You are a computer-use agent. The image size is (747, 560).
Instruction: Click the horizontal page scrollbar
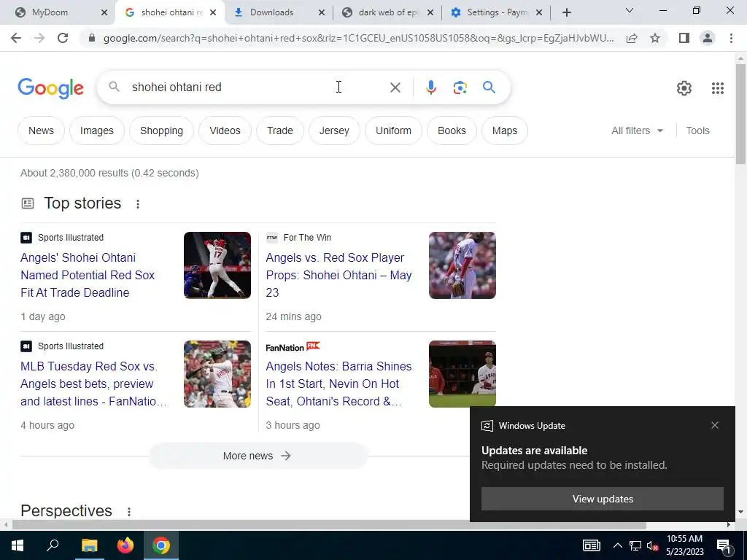tap(329, 525)
